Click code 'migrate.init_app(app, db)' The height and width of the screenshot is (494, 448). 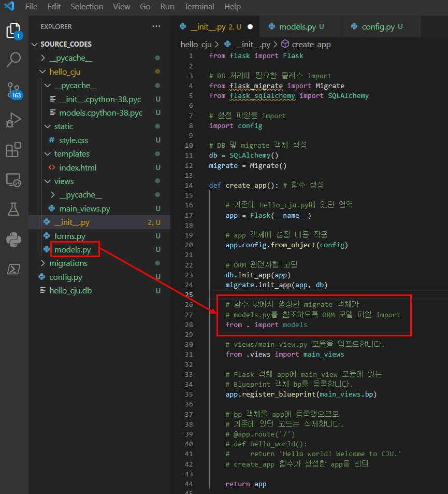[277, 285]
